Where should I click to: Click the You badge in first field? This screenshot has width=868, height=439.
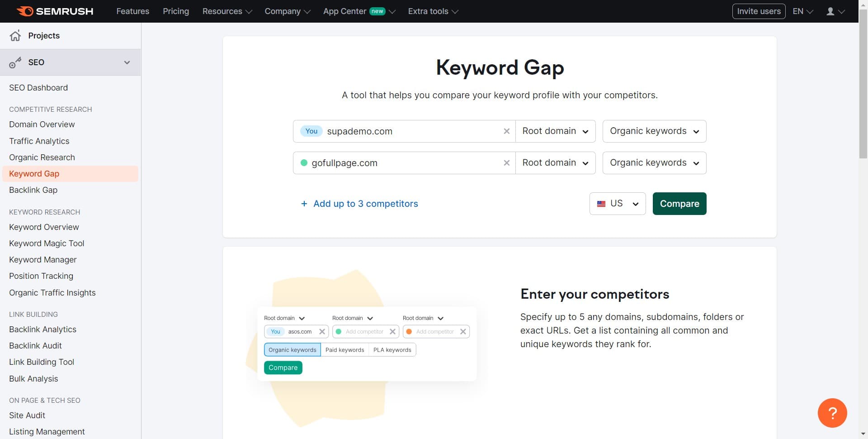tap(311, 131)
